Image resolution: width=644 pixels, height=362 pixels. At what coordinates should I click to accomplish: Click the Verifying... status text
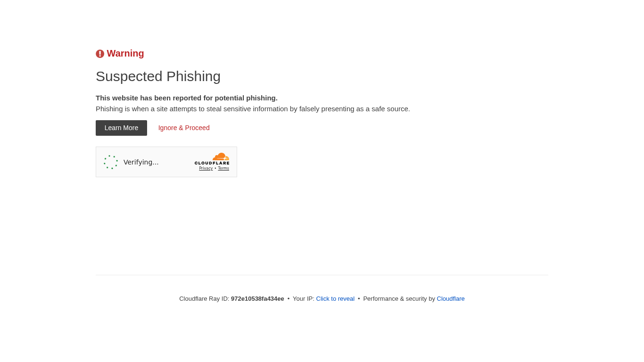point(141,162)
